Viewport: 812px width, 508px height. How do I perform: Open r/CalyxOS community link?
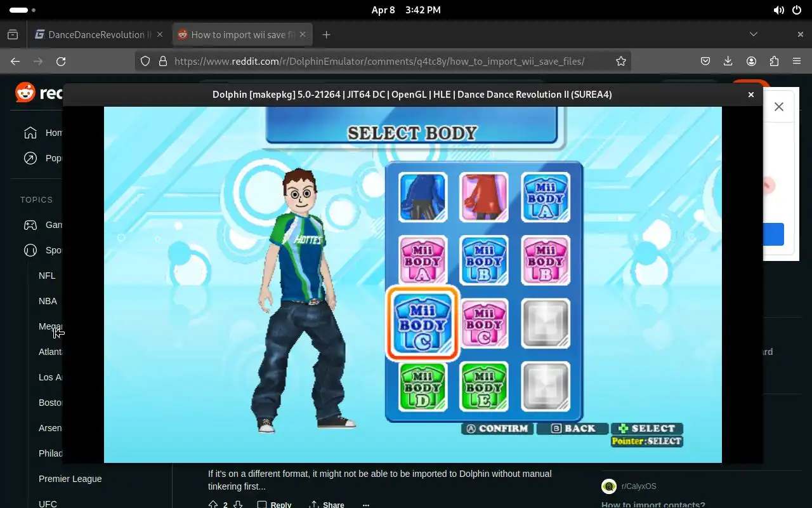coord(639,486)
